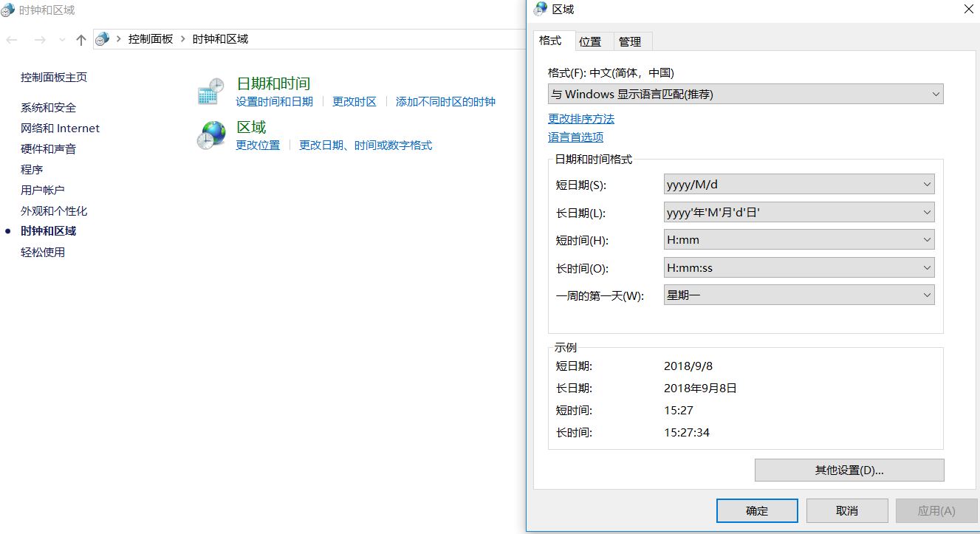Click short time example 15:27

[679, 411]
